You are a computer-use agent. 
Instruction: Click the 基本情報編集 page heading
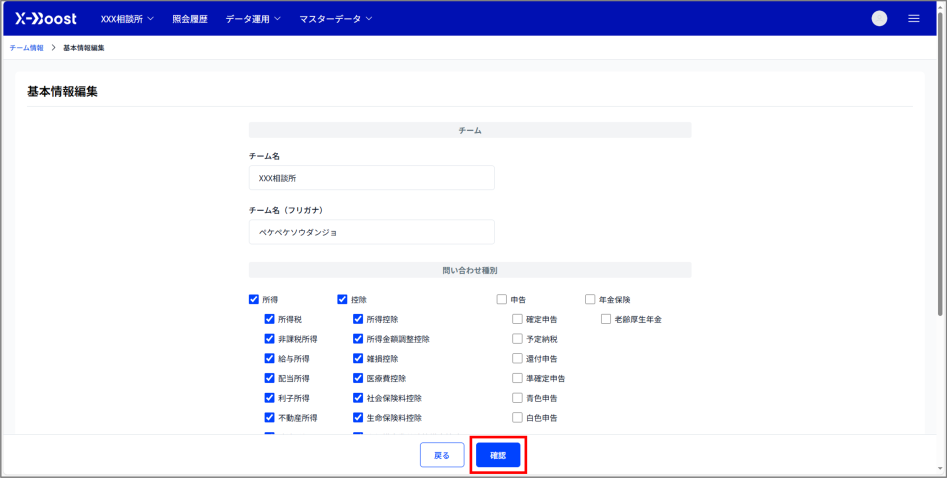coord(62,92)
